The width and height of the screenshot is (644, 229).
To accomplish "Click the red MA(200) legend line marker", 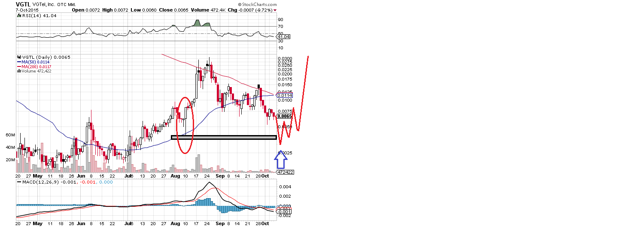I will click(x=19, y=66).
